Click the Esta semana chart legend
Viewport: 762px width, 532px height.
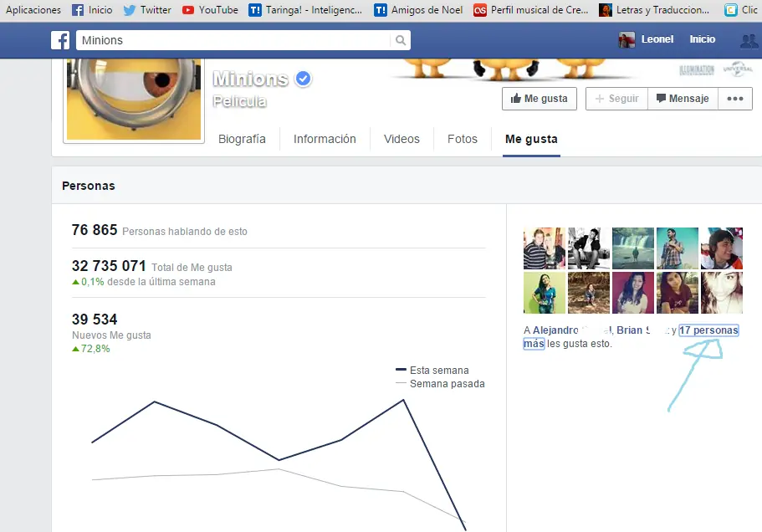(x=432, y=371)
